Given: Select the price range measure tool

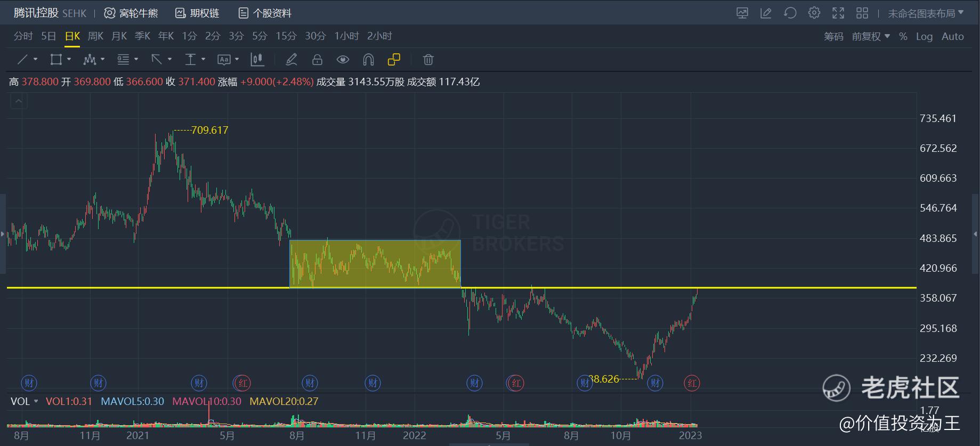Looking at the screenshot, I should (190, 60).
